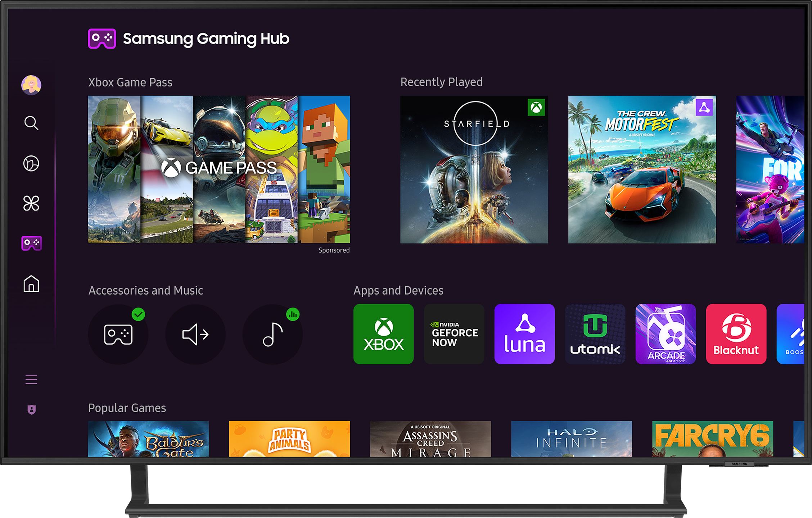Open the sound output speaker button
This screenshot has width=812, height=518.
[x=195, y=335]
